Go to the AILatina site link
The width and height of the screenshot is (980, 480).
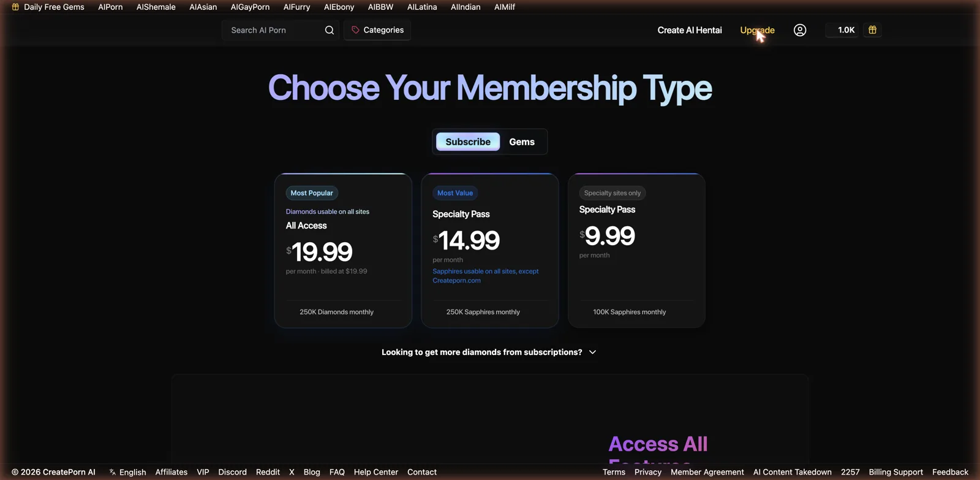pyautogui.click(x=422, y=7)
